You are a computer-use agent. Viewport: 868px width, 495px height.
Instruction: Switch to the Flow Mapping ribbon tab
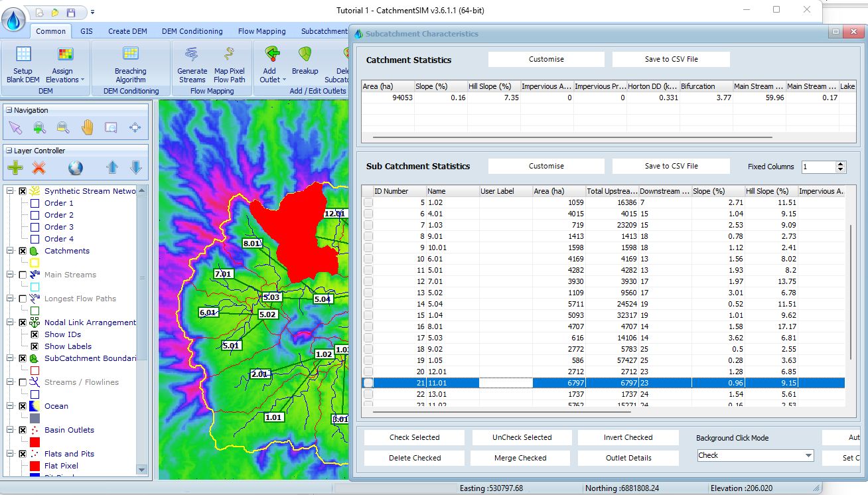coord(261,31)
